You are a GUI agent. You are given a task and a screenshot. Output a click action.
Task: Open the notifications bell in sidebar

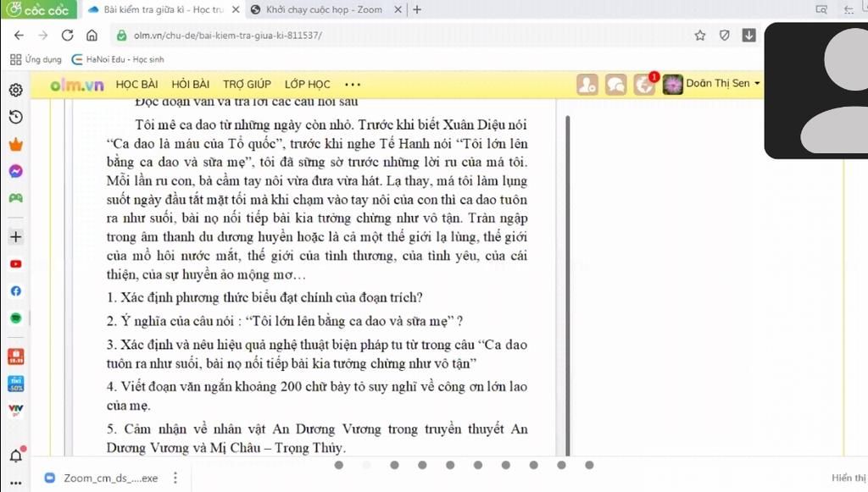point(16,455)
